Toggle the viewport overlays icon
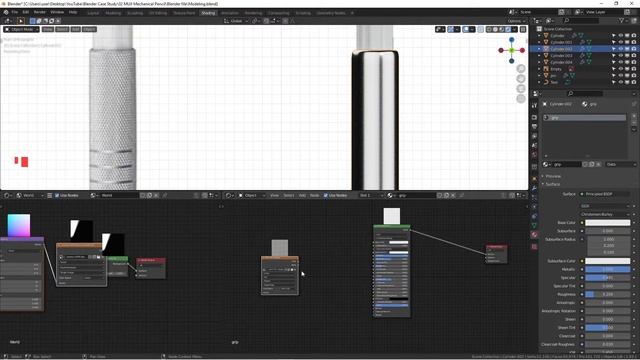Image resolution: width=640 pixels, height=360 pixels. [x=466, y=29]
